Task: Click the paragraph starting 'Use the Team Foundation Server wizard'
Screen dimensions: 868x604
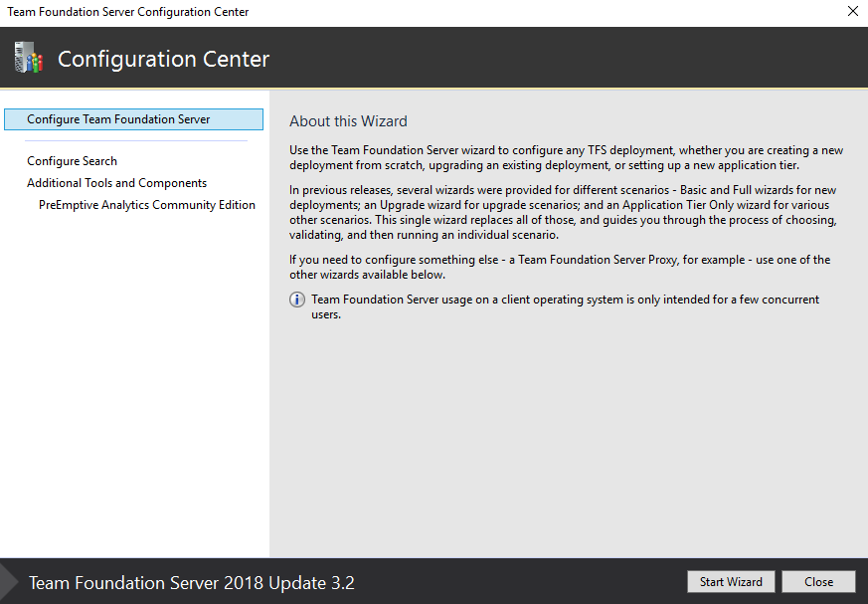Action: [566, 157]
